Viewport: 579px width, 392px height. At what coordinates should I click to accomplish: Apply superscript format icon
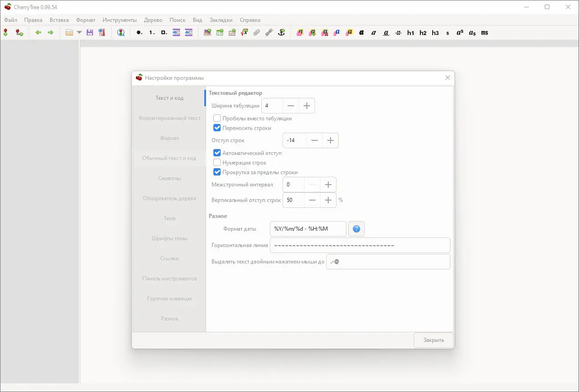pyautogui.click(x=460, y=32)
